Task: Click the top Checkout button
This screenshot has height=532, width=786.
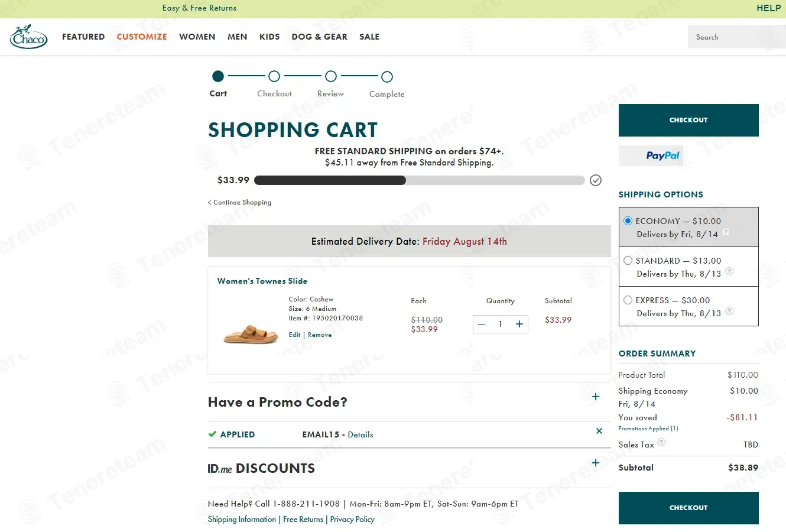Action: [688, 120]
